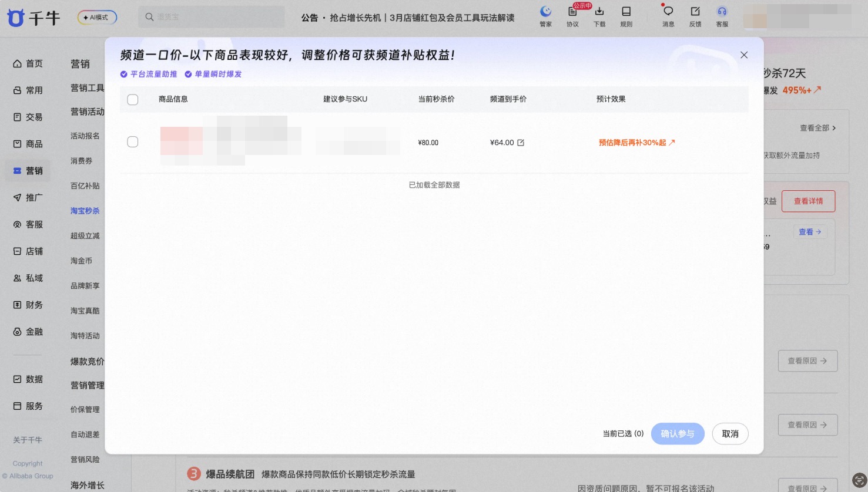Click the 确认参与 button
This screenshot has width=868, height=492.
[678, 434]
